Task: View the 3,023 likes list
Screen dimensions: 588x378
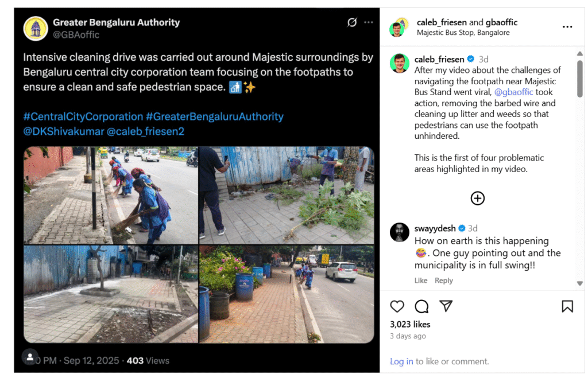Action: tap(410, 324)
